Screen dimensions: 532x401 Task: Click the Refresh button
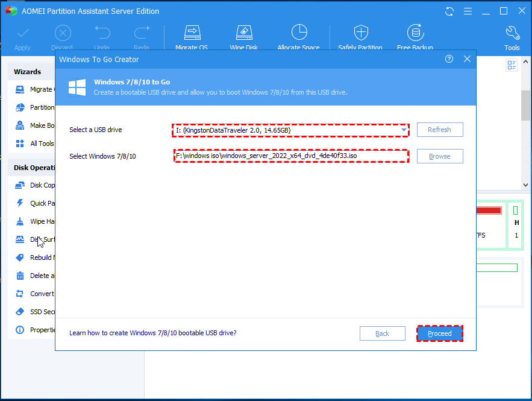click(x=440, y=130)
